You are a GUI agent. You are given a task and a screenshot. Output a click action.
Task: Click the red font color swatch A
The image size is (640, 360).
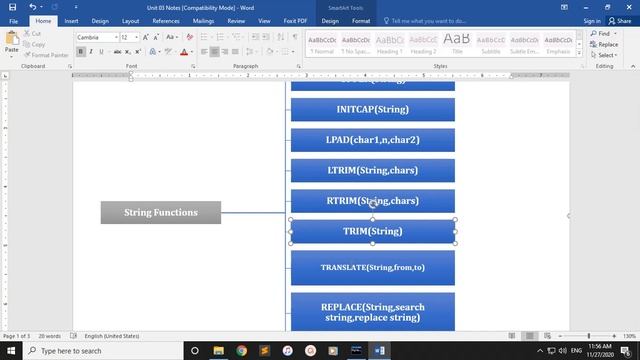point(184,52)
